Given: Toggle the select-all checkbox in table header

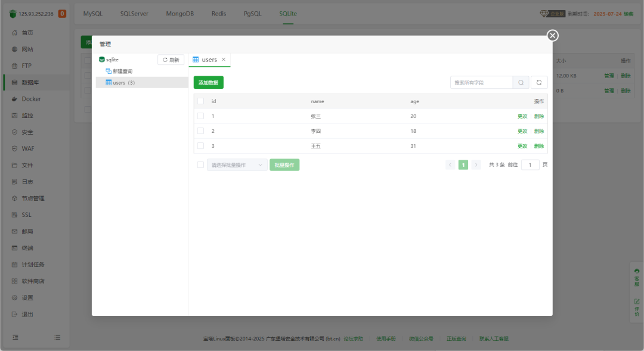Looking at the screenshot, I should click(x=200, y=101).
